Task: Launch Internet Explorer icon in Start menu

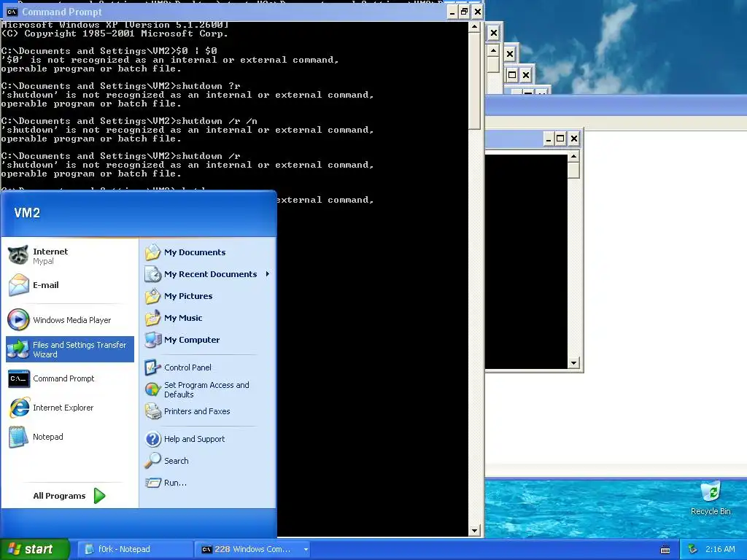Action: point(19,408)
